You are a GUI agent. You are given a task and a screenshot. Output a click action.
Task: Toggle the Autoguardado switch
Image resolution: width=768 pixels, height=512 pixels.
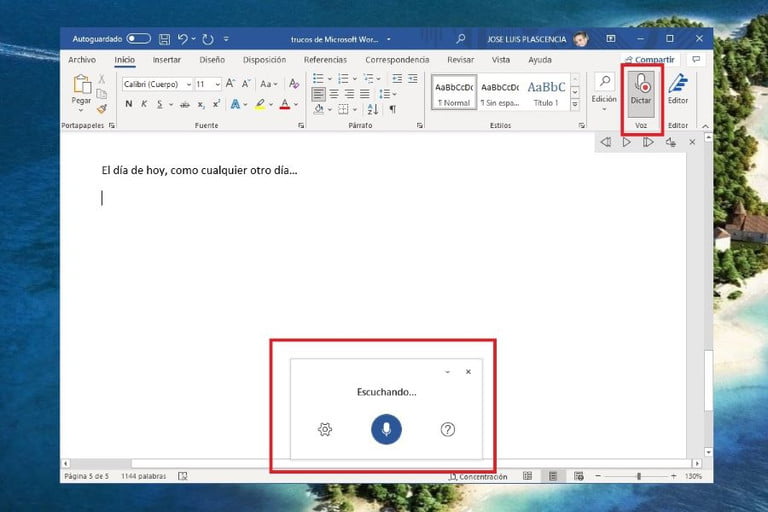point(138,39)
